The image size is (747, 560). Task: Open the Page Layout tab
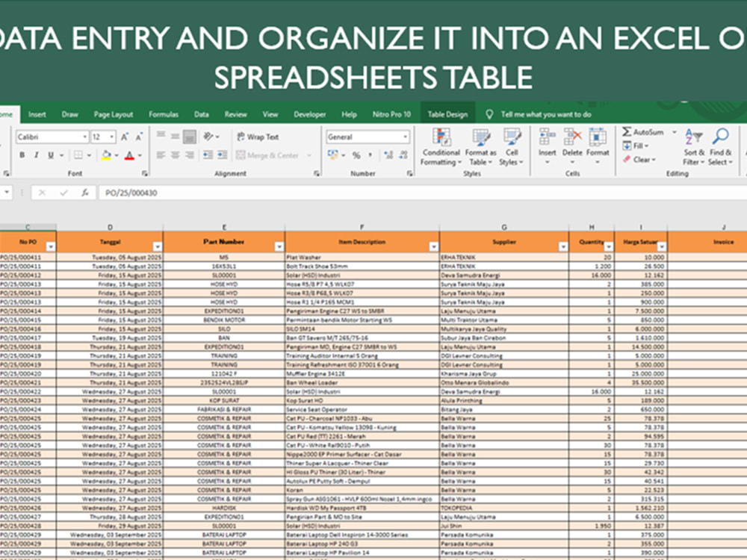pyautogui.click(x=114, y=114)
